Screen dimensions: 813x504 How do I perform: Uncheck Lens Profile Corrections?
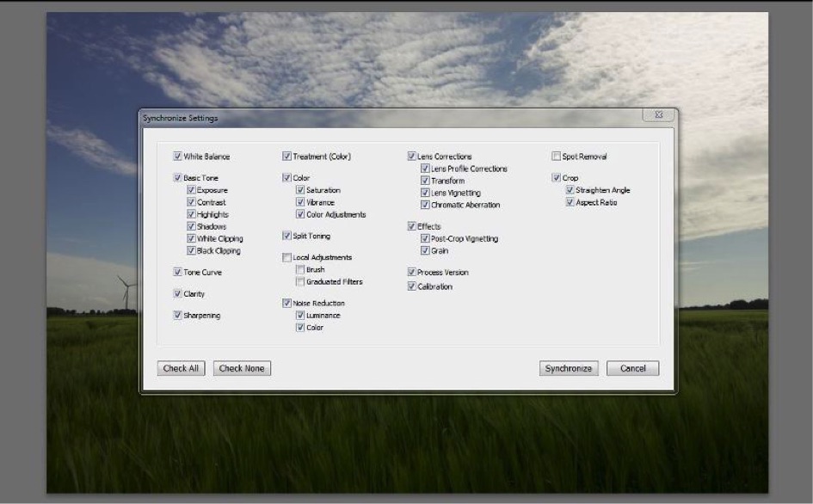pos(425,169)
